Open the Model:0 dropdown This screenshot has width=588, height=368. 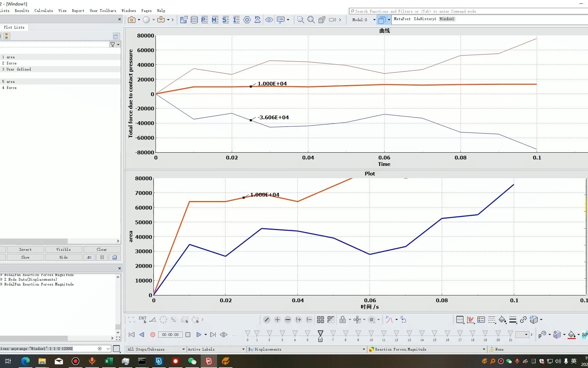pyautogui.click(x=374, y=20)
